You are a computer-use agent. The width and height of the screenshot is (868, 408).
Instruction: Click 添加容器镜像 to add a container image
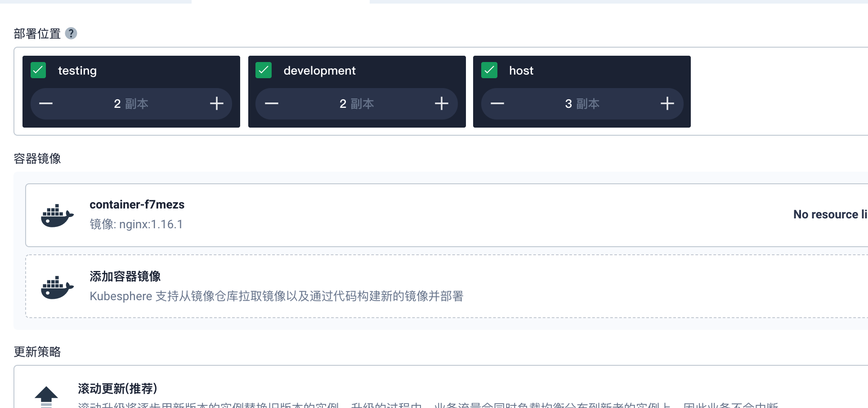[x=126, y=277]
